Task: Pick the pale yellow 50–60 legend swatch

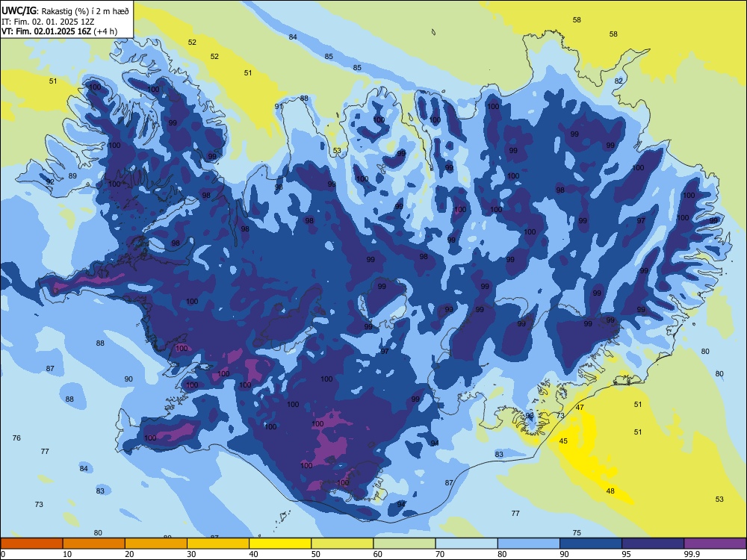Action: click(342, 544)
